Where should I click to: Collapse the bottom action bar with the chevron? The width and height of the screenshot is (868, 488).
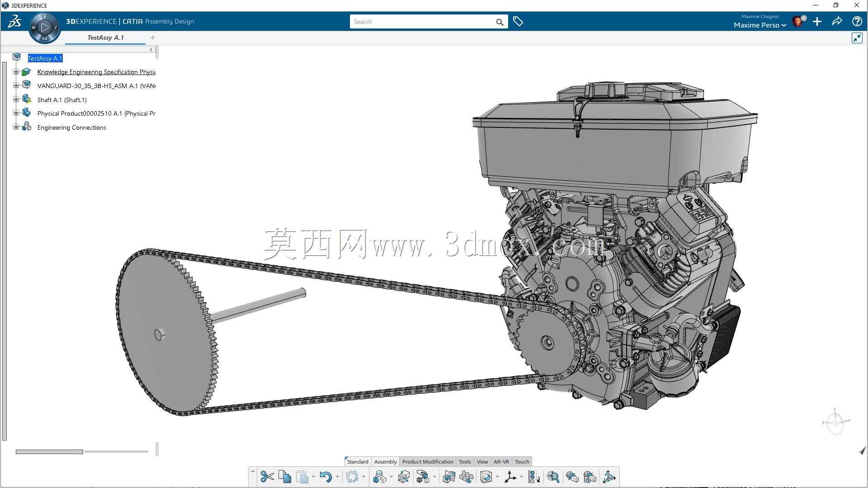tap(253, 472)
